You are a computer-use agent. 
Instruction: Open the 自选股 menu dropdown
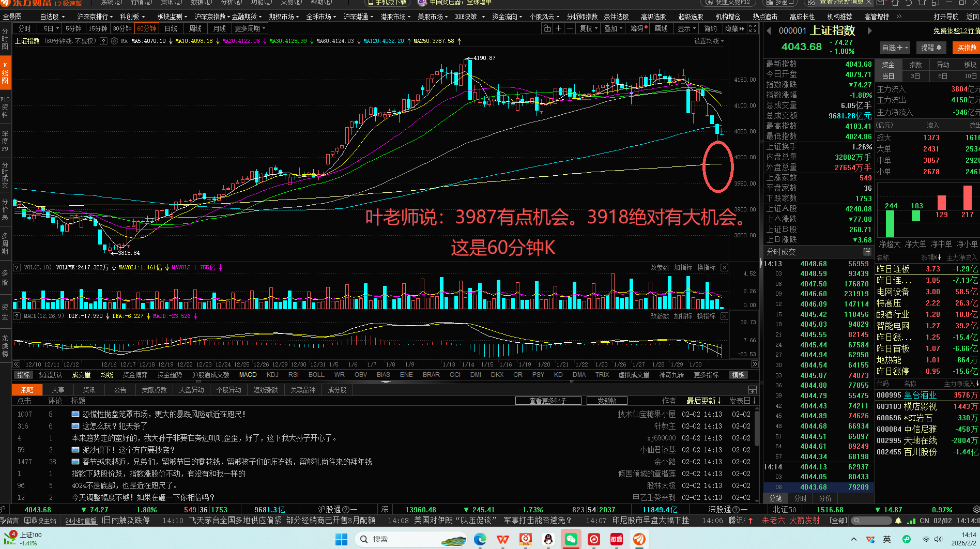[52, 17]
